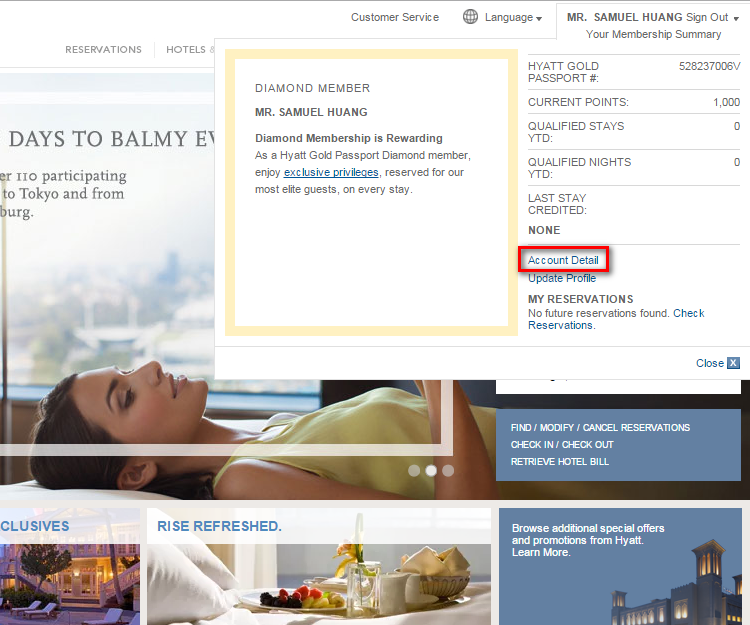Click the Sign Out link

pyautogui.click(x=707, y=17)
